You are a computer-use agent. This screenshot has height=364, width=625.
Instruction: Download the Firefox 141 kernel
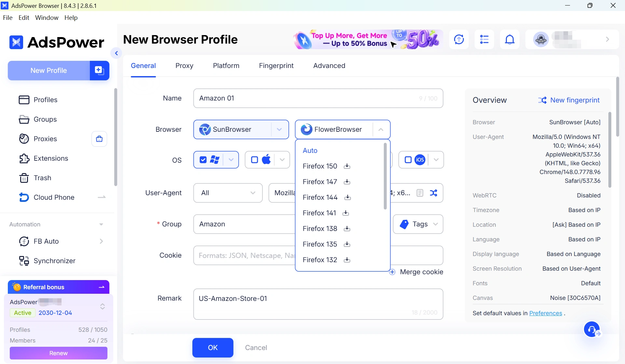pyautogui.click(x=346, y=213)
